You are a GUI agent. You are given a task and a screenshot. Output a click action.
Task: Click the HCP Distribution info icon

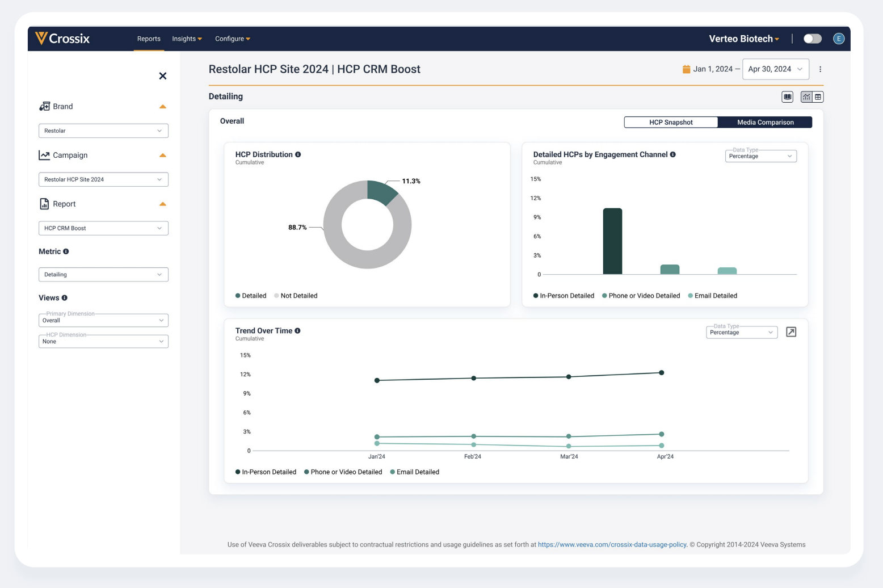(298, 154)
